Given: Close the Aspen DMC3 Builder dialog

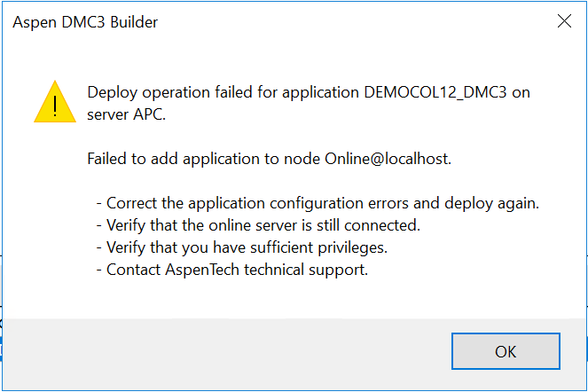Looking at the screenshot, I should (x=564, y=21).
